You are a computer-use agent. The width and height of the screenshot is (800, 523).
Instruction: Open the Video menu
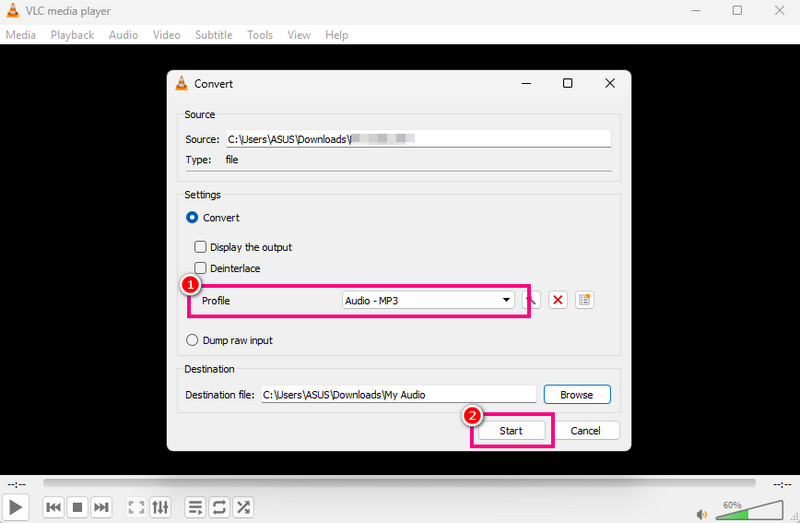tap(167, 35)
